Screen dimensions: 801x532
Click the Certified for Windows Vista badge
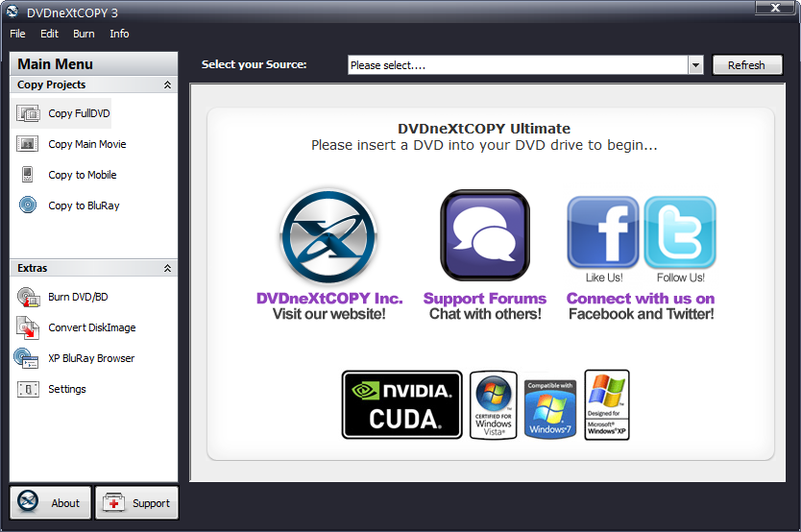(494, 405)
